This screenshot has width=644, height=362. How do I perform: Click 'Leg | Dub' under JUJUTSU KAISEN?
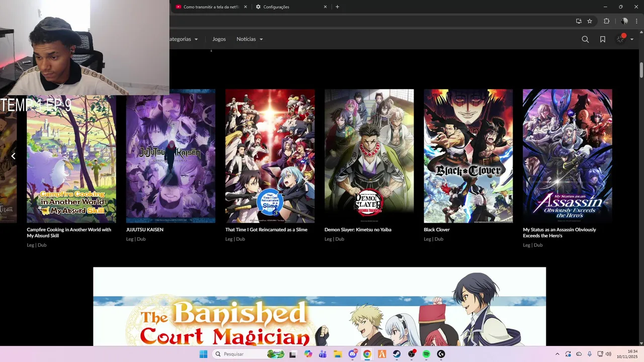(136, 239)
